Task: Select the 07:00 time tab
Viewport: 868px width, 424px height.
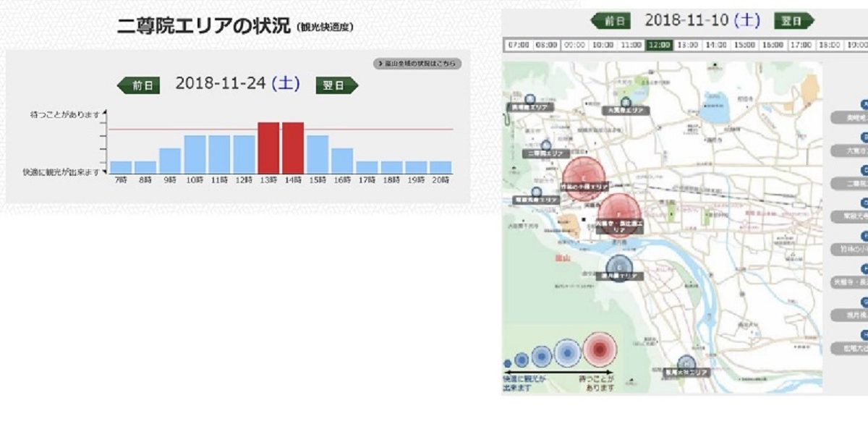Action: coord(519,45)
